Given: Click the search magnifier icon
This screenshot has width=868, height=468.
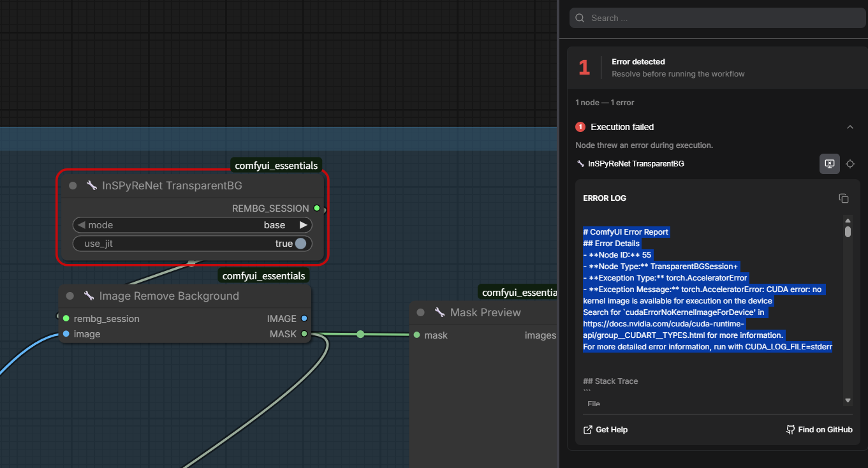Looking at the screenshot, I should click(x=580, y=18).
